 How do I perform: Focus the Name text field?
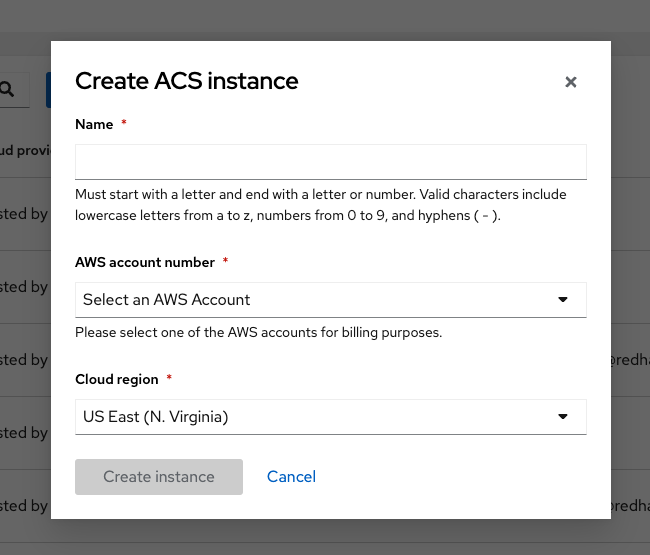pyautogui.click(x=331, y=162)
